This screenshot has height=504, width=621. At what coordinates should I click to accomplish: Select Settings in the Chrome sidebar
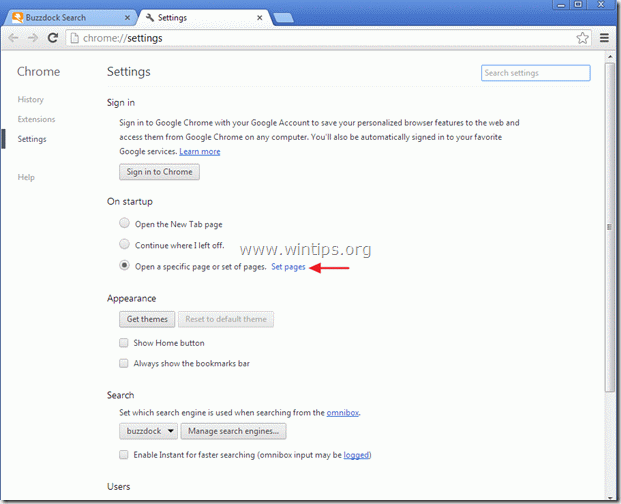pyautogui.click(x=32, y=139)
